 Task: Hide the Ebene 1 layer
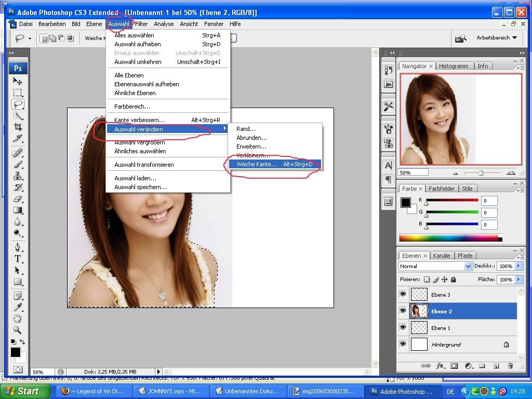(x=403, y=327)
